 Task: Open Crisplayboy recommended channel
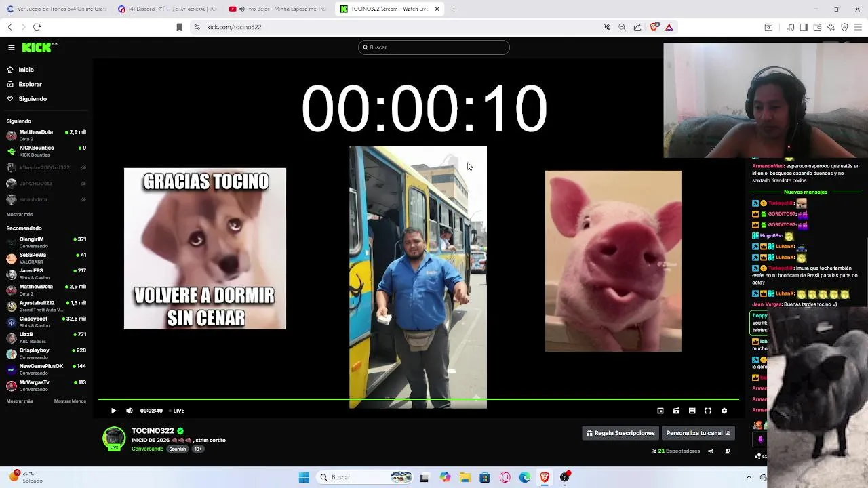click(x=46, y=354)
